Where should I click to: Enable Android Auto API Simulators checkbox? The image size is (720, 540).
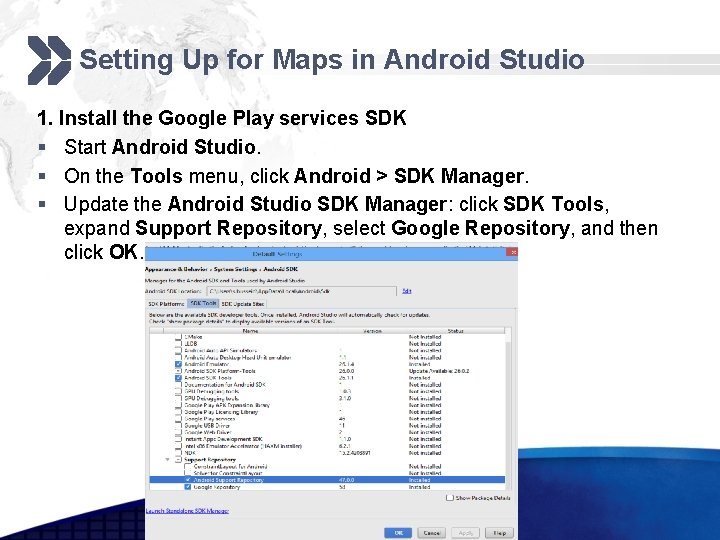[178, 351]
